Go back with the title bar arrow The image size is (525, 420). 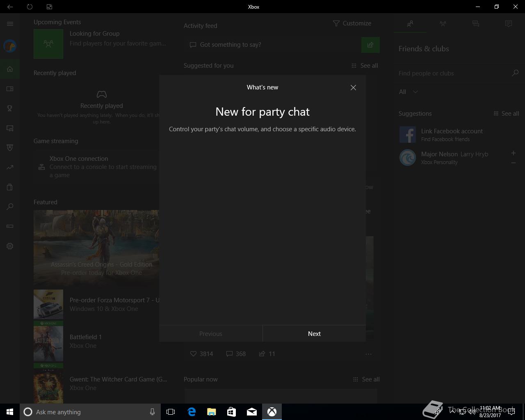10,7
